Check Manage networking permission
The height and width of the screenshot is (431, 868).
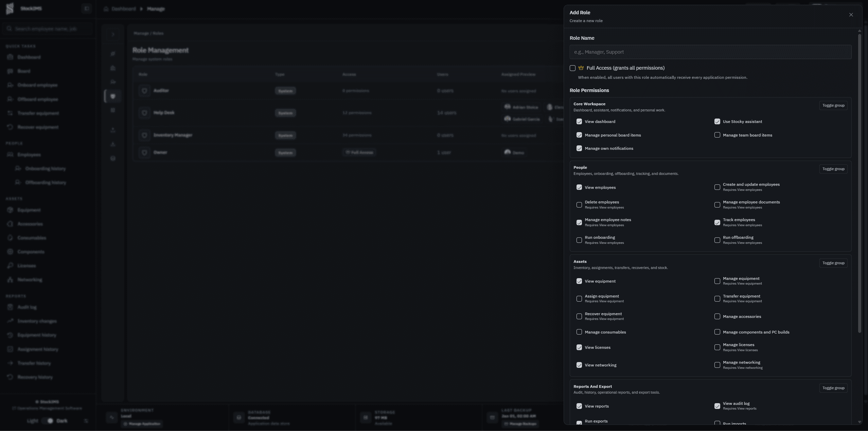(717, 365)
